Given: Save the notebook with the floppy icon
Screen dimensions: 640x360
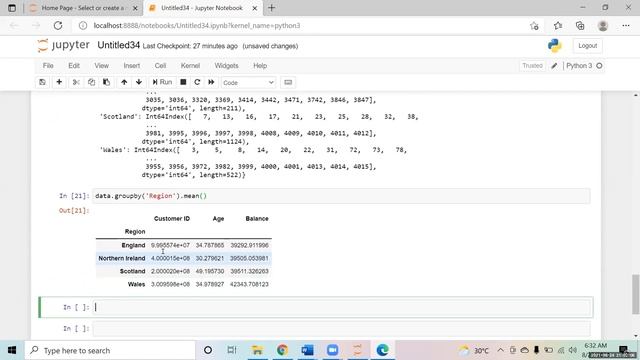Looking at the screenshot, I should point(42,82).
